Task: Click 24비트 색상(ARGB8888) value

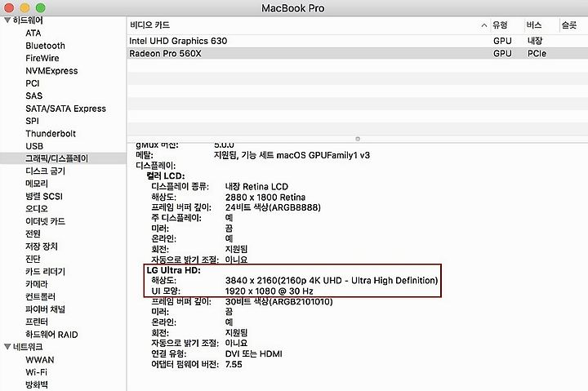Action: pos(273,207)
